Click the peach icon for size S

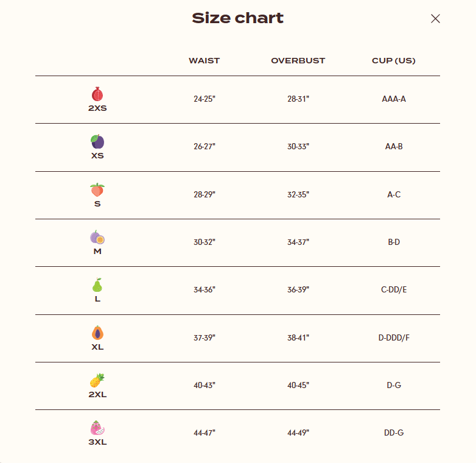coord(97,189)
